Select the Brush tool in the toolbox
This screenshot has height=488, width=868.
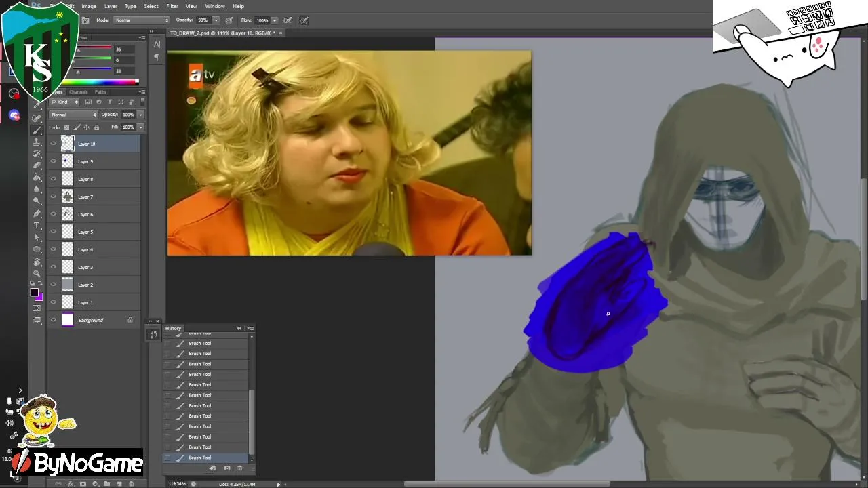(x=37, y=129)
